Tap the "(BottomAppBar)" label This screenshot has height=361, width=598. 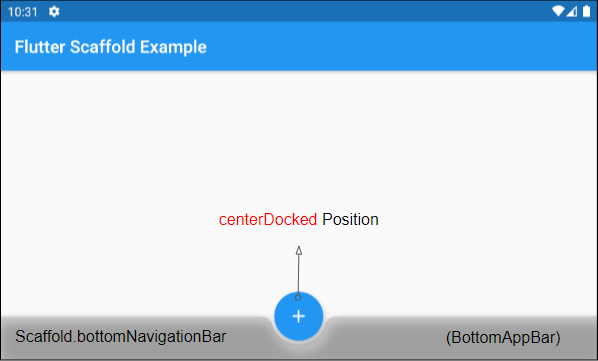503,338
